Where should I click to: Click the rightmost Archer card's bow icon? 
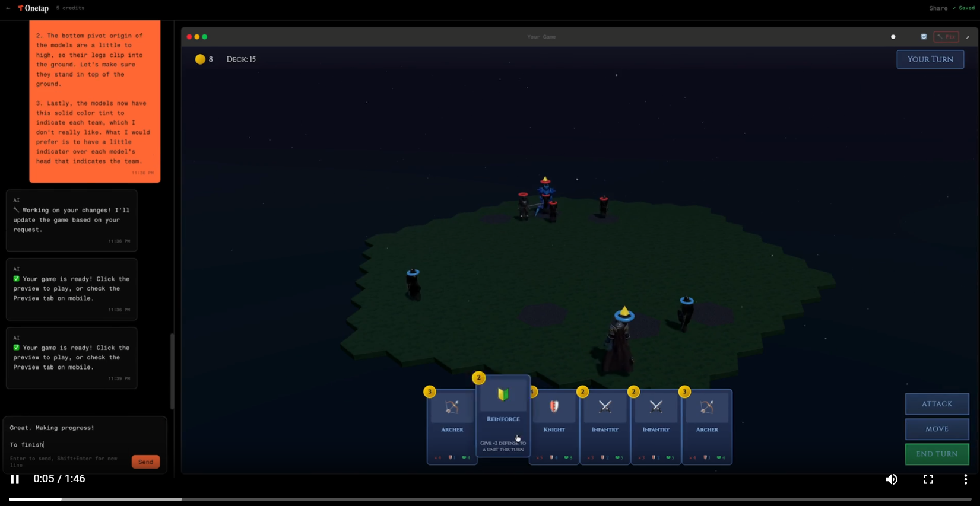coord(706,407)
